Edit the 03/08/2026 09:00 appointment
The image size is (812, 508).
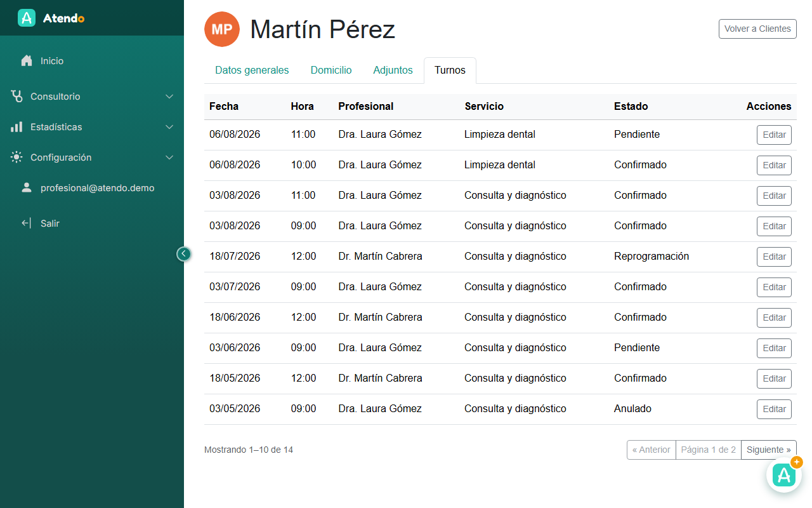(774, 226)
